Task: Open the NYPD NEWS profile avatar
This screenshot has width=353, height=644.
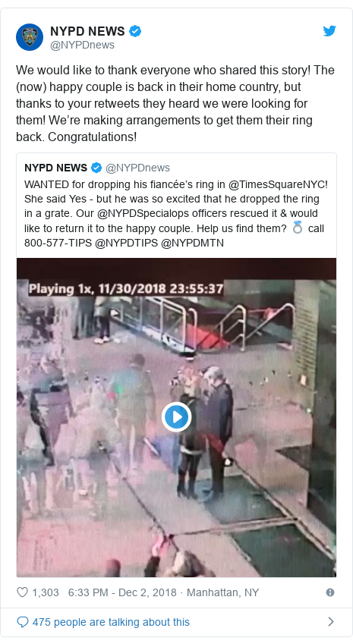Action: 30,37
